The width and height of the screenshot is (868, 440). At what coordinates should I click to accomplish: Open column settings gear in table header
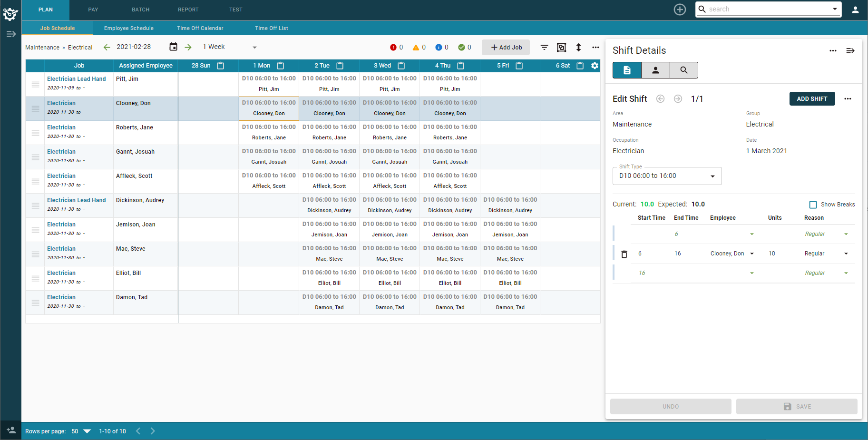coord(595,66)
